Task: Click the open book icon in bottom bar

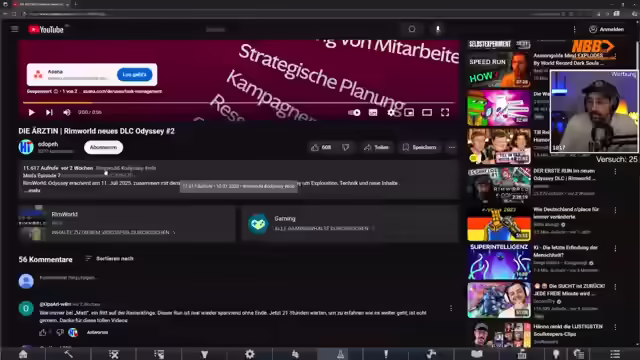Action: coord(477,354)
